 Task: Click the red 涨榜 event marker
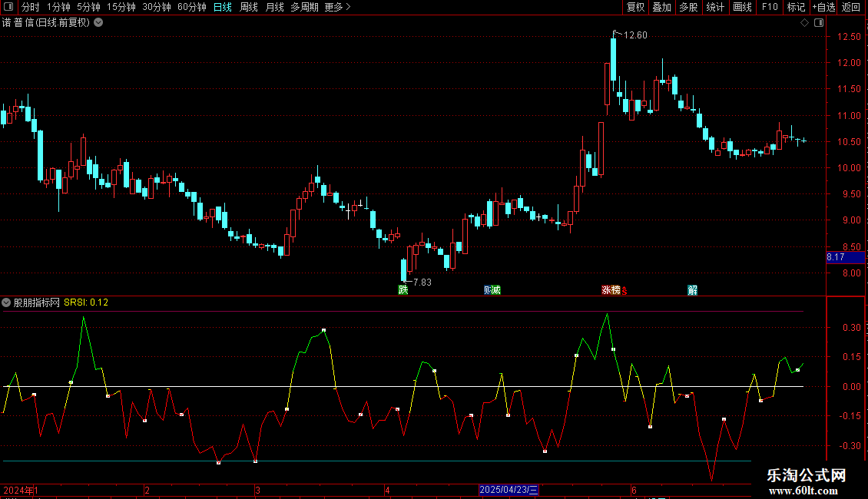[611, 290]
